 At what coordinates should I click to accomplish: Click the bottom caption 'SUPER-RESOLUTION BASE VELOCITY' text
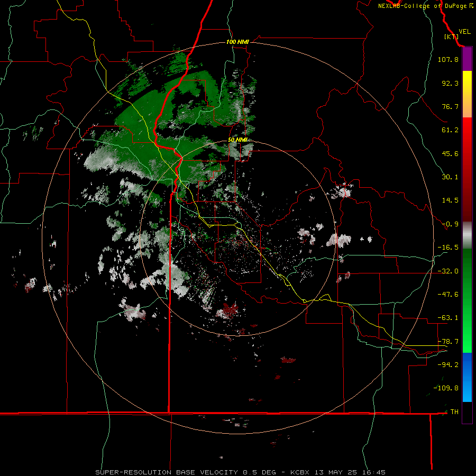click(167, 472)
